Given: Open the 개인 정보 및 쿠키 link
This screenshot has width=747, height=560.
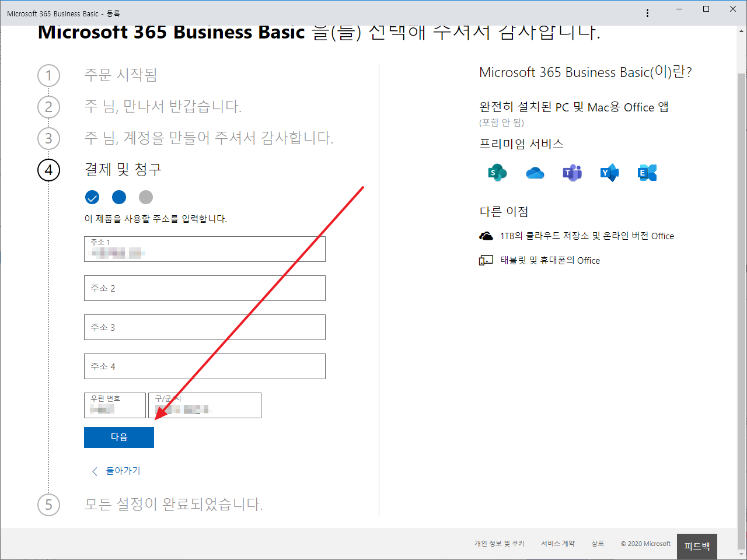Looking at the screenshot, I should [500, 544].
